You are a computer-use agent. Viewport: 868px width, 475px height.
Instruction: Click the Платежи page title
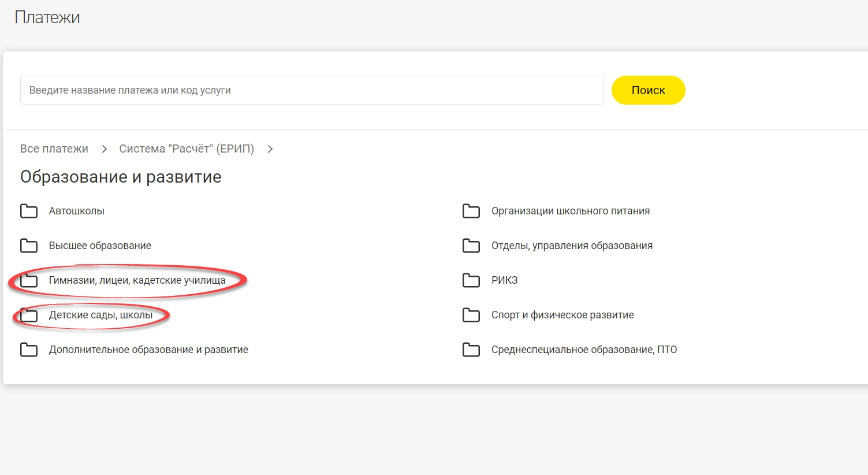tap(47, 17)
